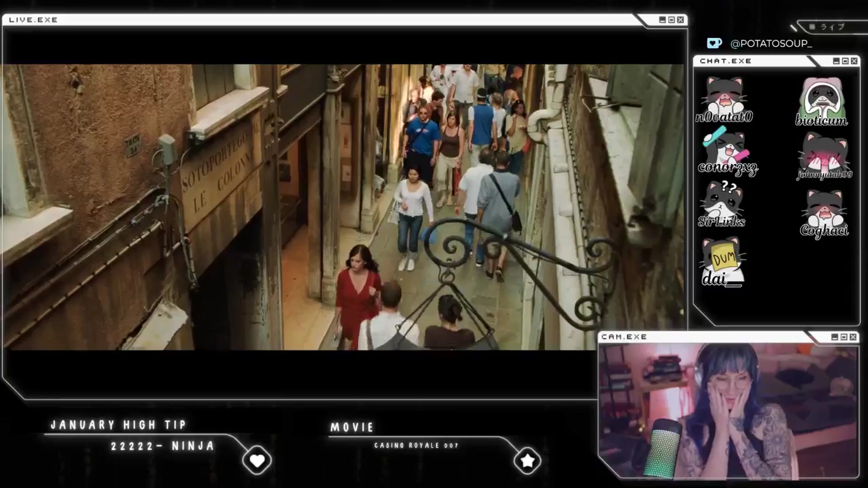Maximize the CHAT.EXE window
868x488 pixels.
tap(845, 61)
